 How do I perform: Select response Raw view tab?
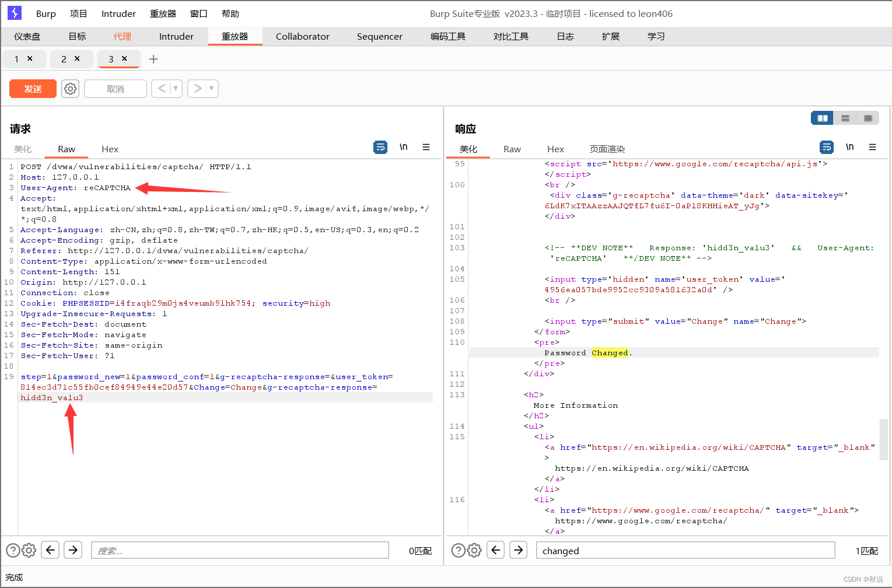click(512, 149)
